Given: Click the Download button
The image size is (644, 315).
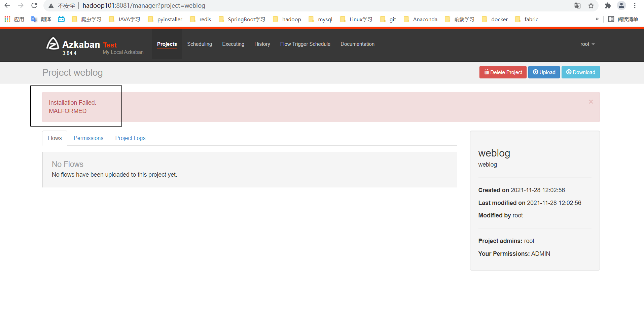Looking at the screenshot, I should [x=581, y=72].
